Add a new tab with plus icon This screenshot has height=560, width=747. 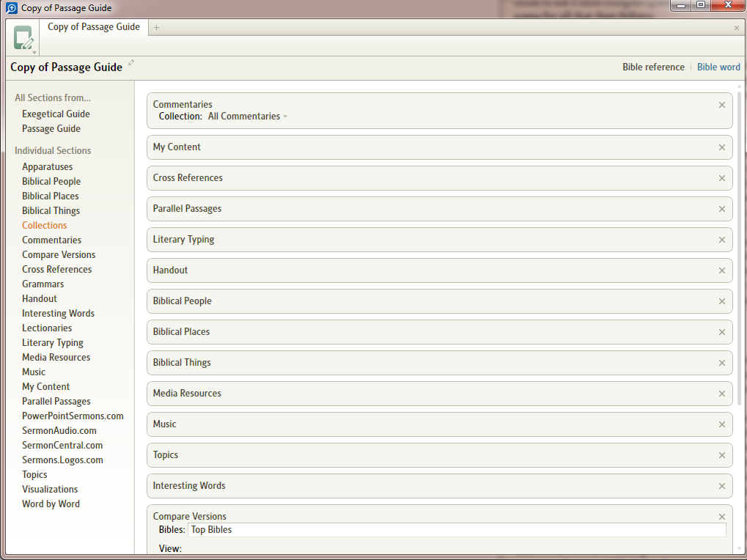[x=156, y=28]
